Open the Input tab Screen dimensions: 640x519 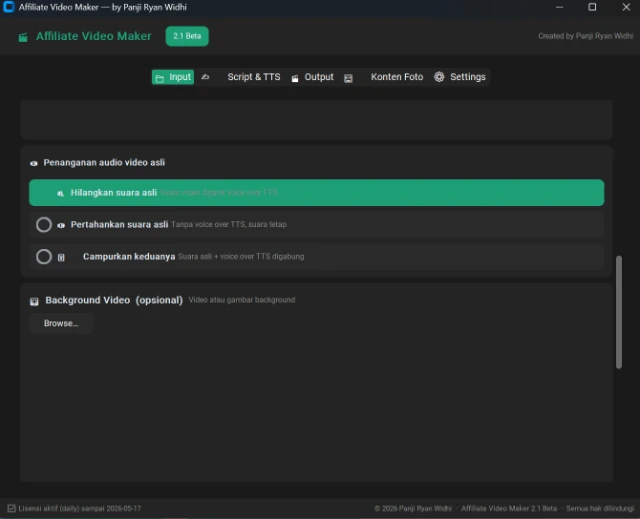click(x=173, y=77)
